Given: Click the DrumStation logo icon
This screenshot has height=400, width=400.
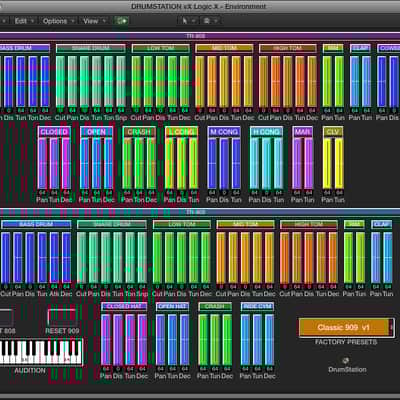Looking at the screenshot, I should click(346, 360).
